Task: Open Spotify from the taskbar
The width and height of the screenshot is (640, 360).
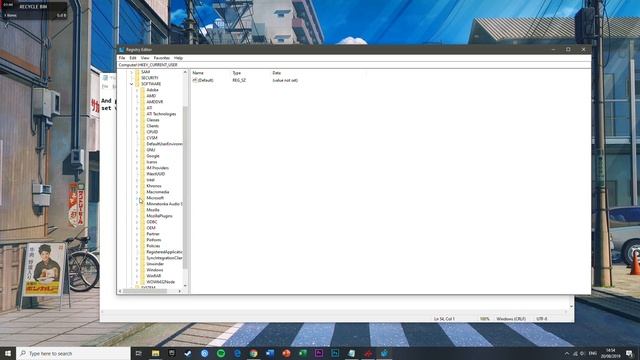Action: (221, 353)
